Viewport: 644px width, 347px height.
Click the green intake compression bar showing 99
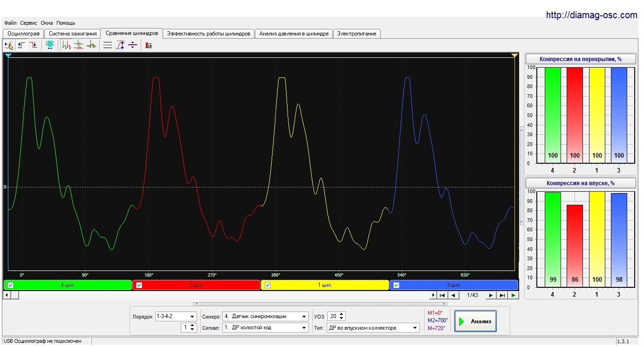click(x=553, y=240)
